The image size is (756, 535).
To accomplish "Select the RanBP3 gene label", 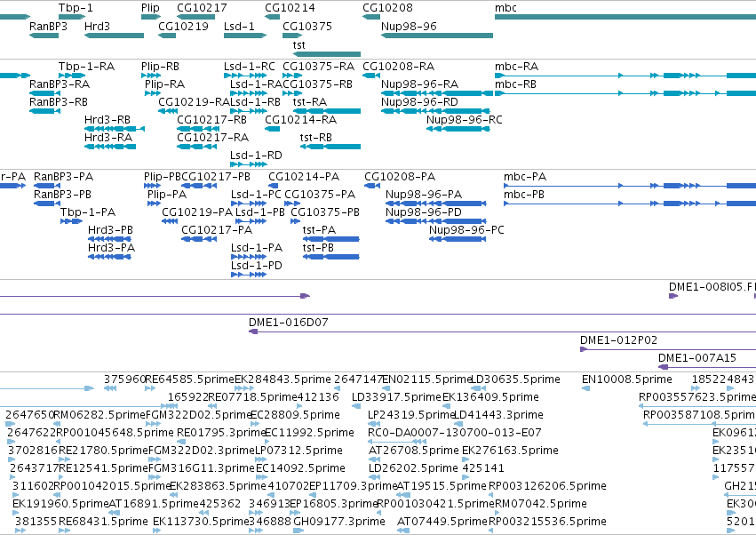I will (48, 26).
